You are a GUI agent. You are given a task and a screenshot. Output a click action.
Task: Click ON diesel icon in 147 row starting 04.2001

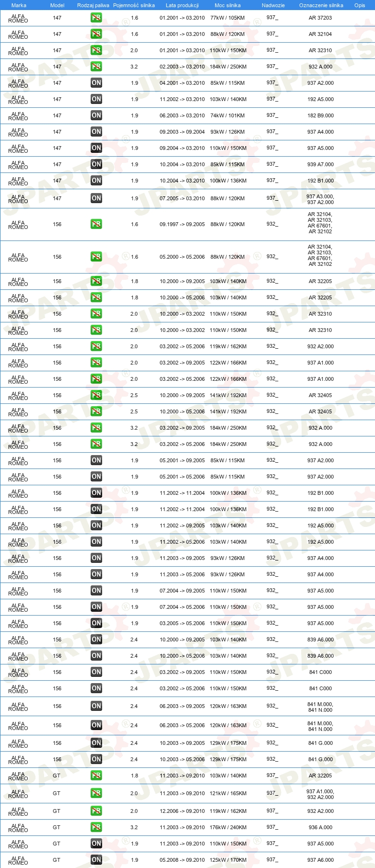pos(96,83)
